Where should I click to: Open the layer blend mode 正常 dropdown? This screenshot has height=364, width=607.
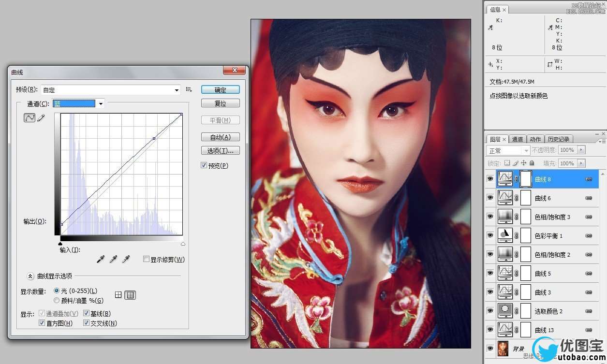508,150
